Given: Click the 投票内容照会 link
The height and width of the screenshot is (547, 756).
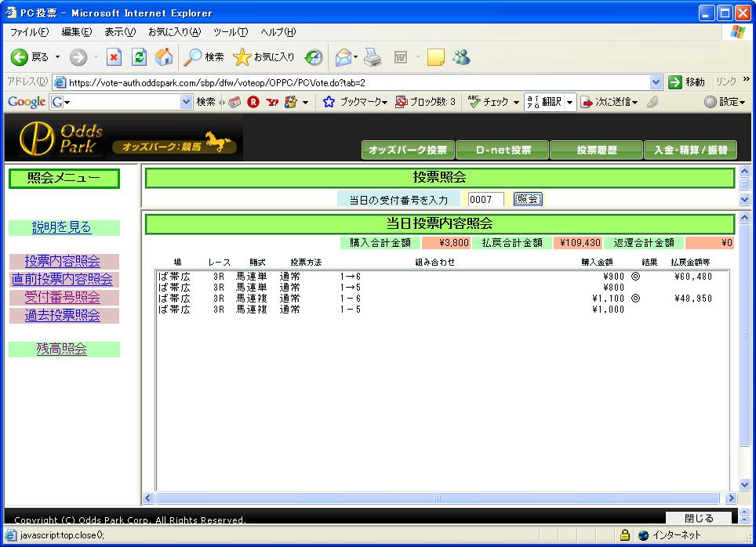Looking at the screenshot, I should pos(63,261).
